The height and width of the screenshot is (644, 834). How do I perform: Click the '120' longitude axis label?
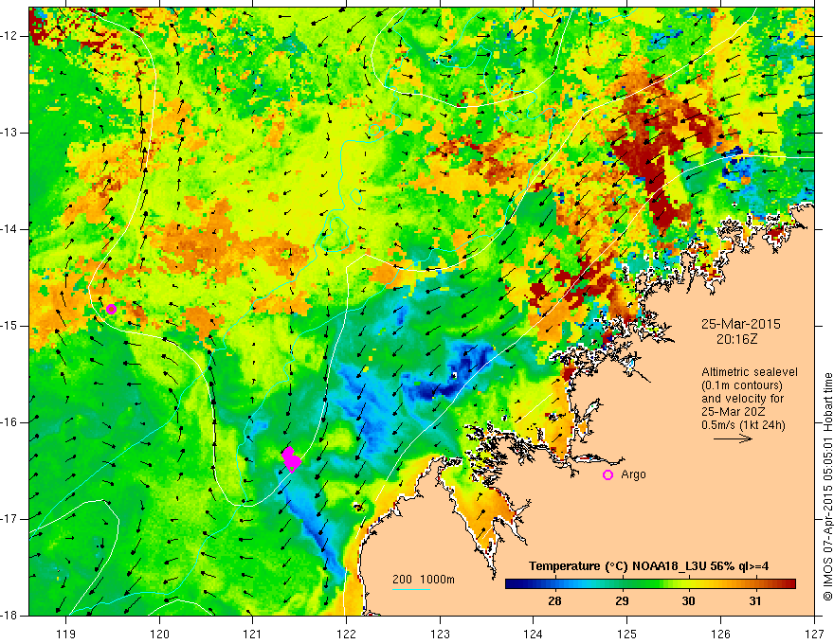tap(159, 634)
